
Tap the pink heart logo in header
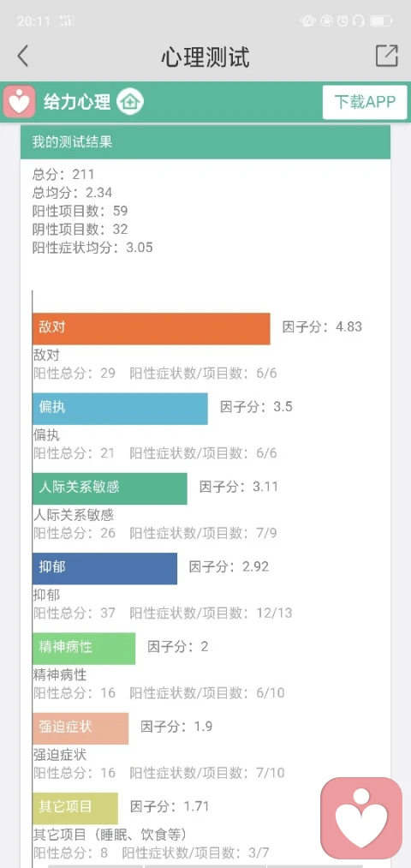(20, 102)
